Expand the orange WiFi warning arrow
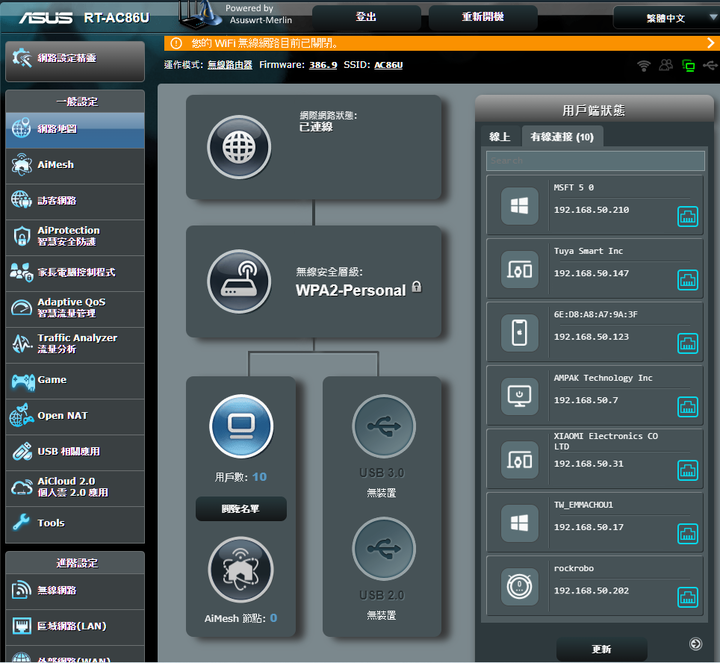The width and height of the screenshot is (720, 663). (x=710, y=43)
